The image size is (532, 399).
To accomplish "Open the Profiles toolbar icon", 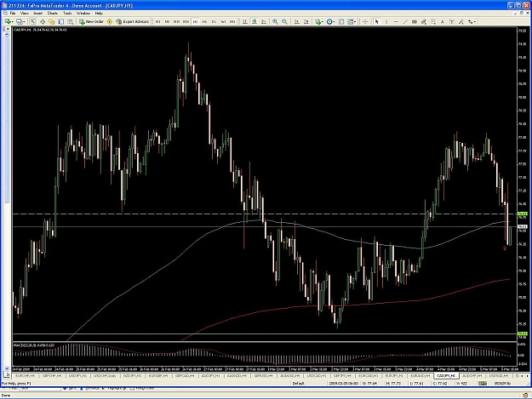I will (20, 21).
